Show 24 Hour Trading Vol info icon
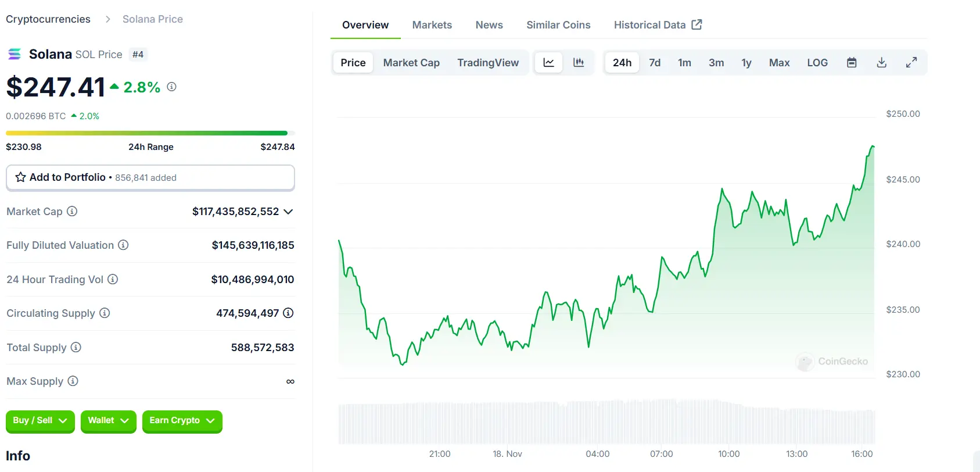The image size is (980, 472). pyautogui.click(x=113, y=279)
